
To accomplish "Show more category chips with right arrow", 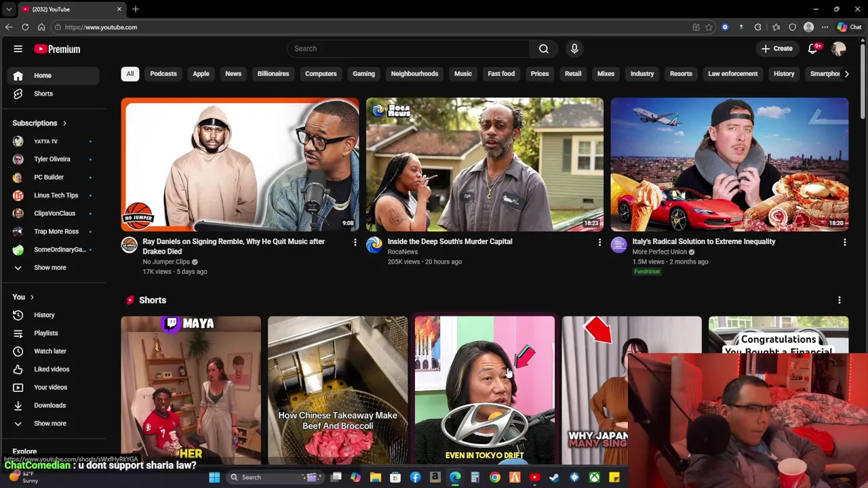I will coord(846,74).
